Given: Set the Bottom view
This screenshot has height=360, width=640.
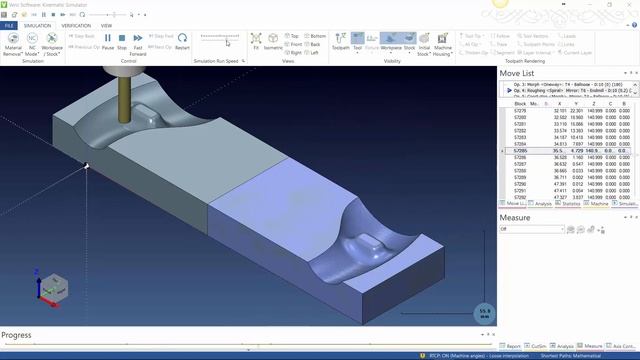Looking at the screenshot, I should (315, 36).
